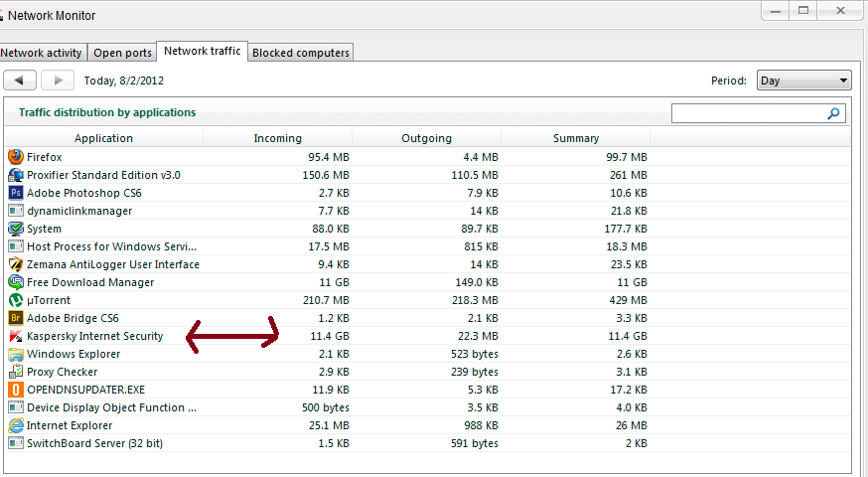Click the Device Display Object Function icon

(16, 407)
